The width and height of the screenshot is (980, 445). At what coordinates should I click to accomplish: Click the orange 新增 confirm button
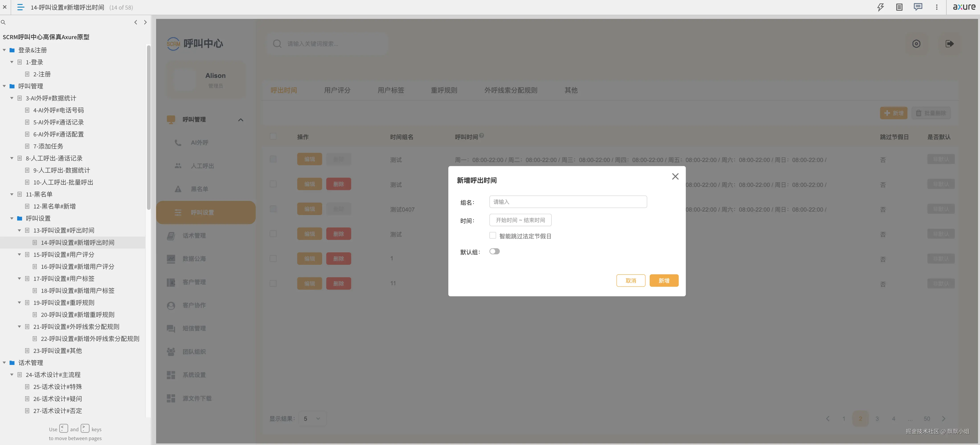(x=664, y=280)
